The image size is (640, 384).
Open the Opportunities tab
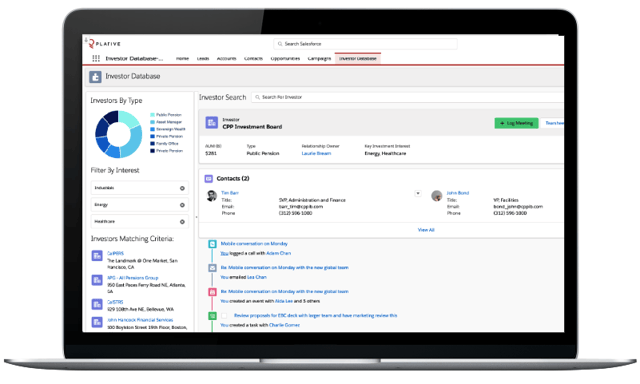pyautogui.click(x=285, y=58)
